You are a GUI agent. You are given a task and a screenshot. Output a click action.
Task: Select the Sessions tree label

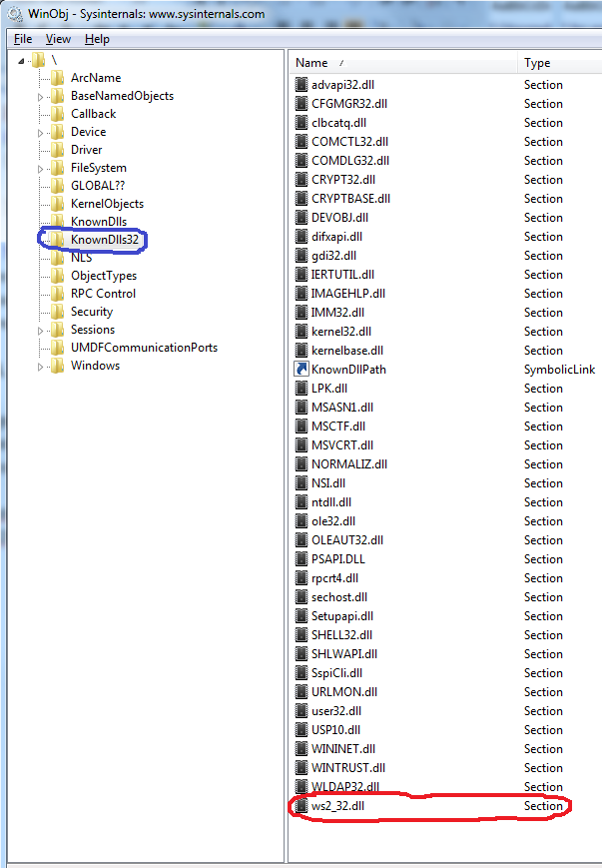point(93,330)
